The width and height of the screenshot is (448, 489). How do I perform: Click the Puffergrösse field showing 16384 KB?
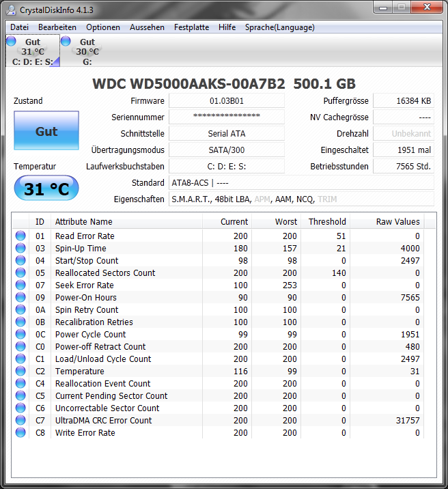[x=404, y=100]
